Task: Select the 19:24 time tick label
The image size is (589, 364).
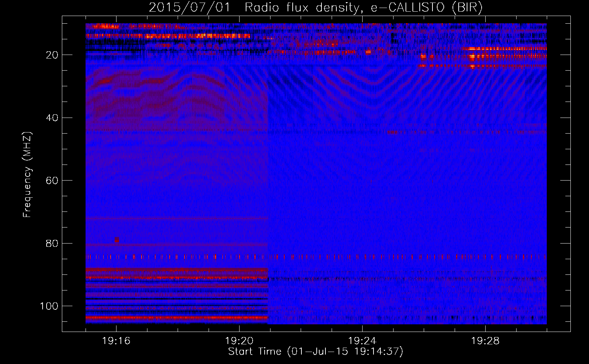Action: (362, 341)
